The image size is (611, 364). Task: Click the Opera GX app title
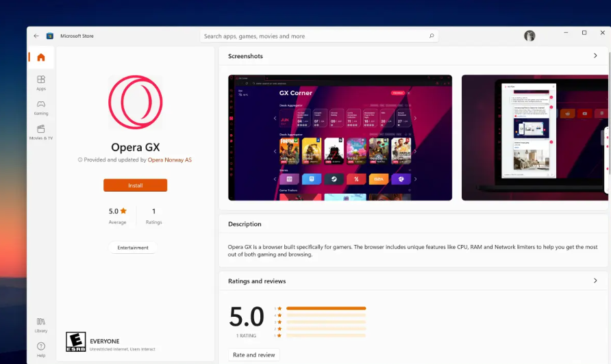[135, 147]
